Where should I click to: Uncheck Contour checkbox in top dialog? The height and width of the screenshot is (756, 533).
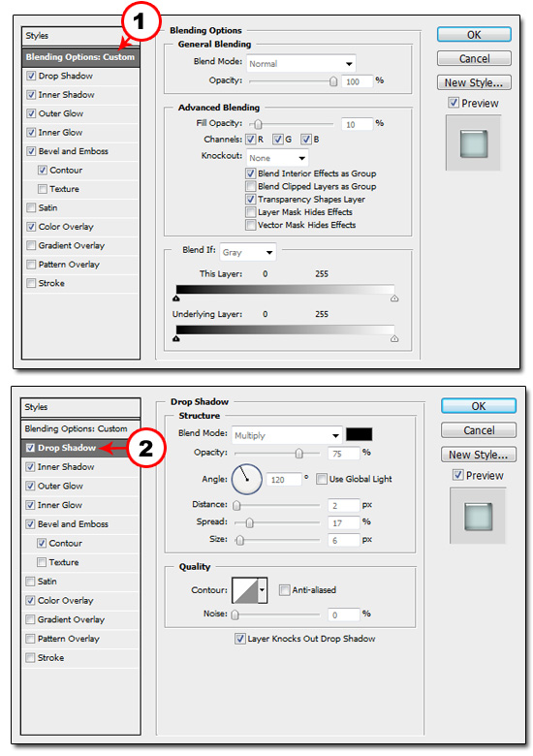[43, 170]
